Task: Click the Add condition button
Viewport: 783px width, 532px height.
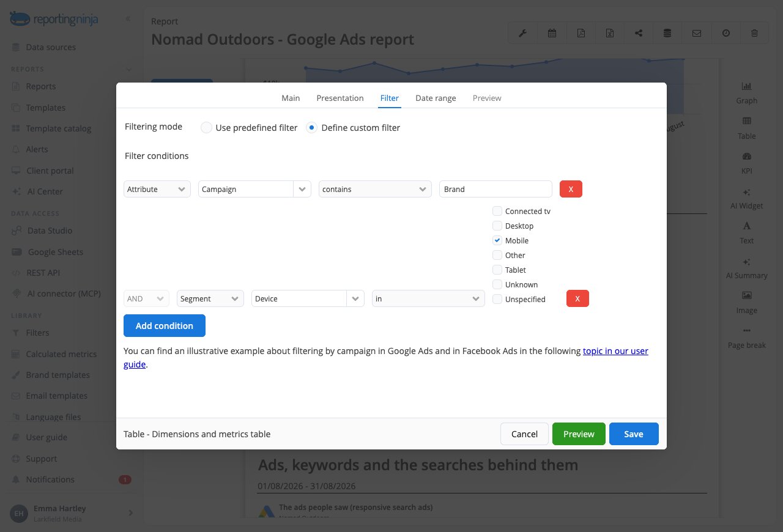Action: coord(165,325)
